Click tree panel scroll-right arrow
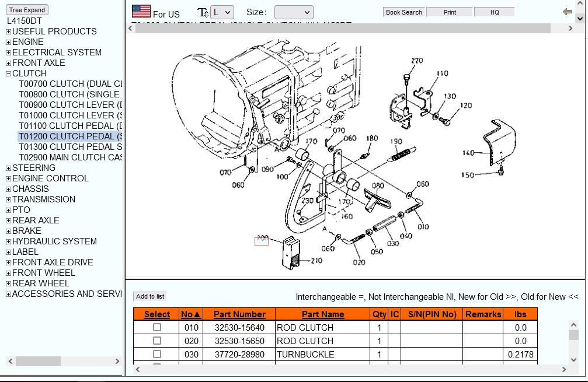Viewport: 588px width, 382px height. [117, 362]
